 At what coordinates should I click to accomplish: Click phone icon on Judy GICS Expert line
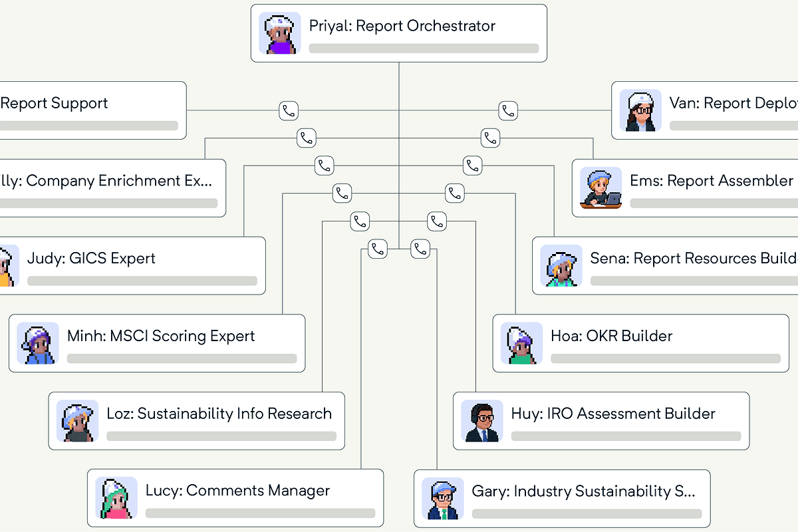click(325, 166)
